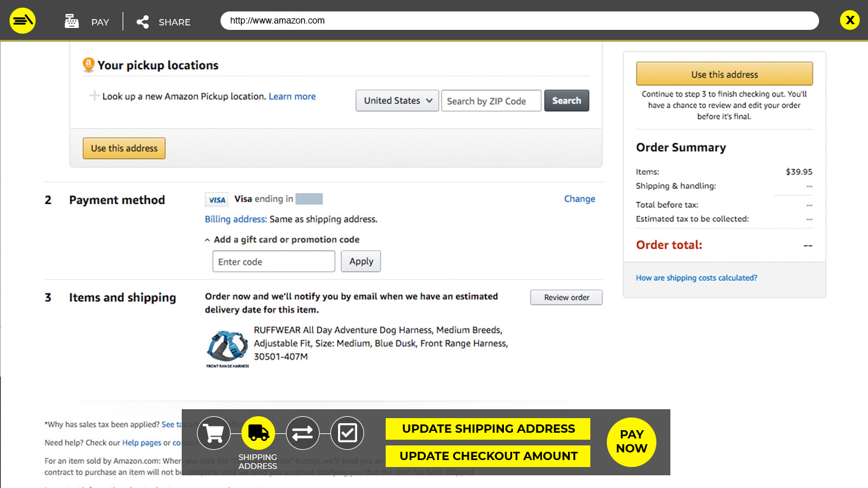Close the browser with yellow X button
This screenshot has height=488, width=868.
(x=849, y=20)
